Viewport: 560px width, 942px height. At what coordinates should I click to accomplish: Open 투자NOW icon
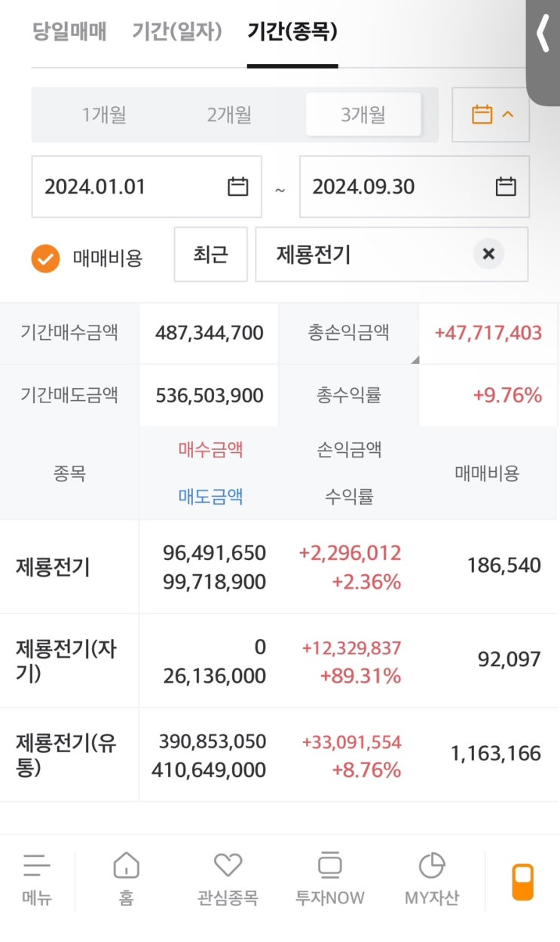(329, 866)
